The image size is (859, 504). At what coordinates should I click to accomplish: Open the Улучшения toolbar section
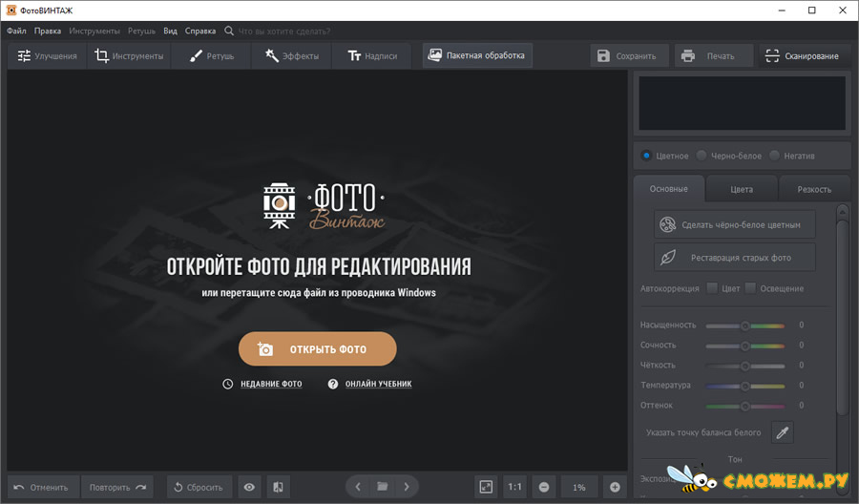coord(47,56)
